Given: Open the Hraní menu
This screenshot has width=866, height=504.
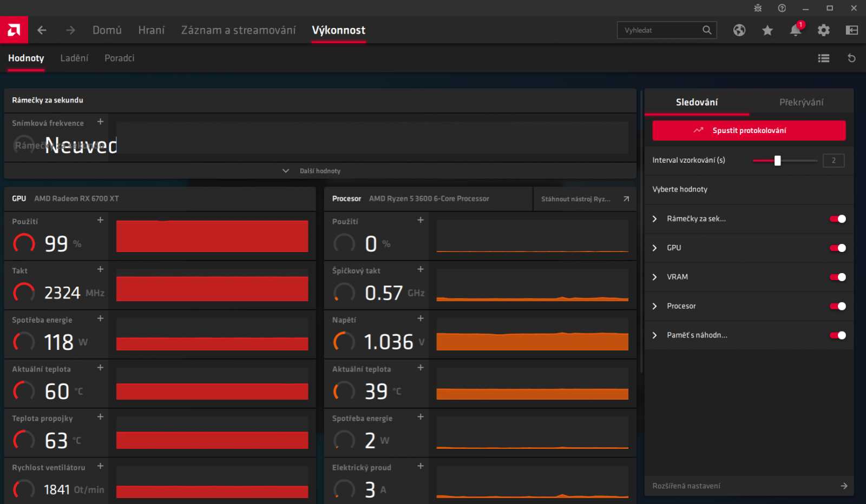Looking at the screenshot, I should 152,30.
